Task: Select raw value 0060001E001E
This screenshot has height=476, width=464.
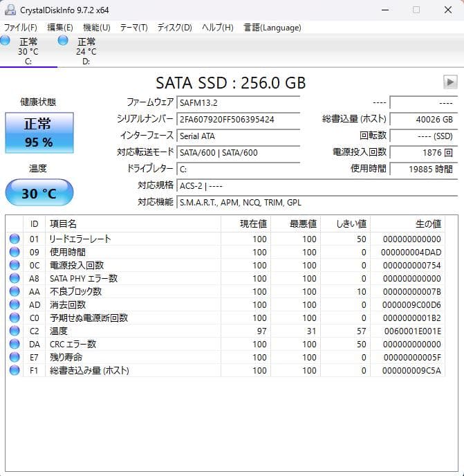Action: click(x=413, y=331)
